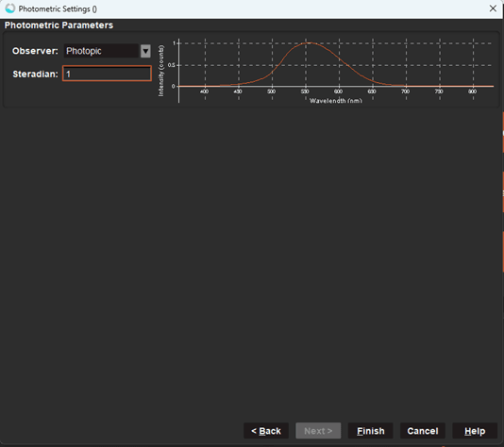
Task: Click the Steradian label text
Action: 35,74
